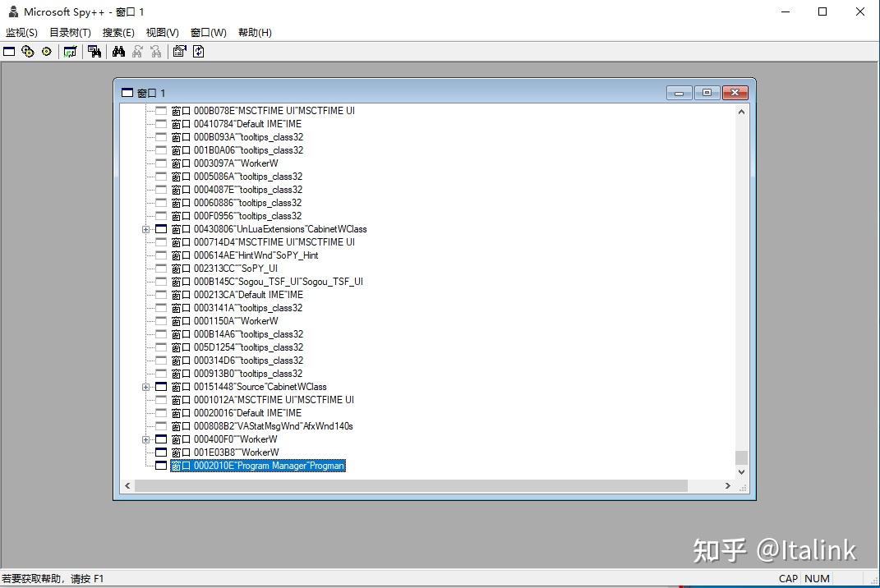Select the Processes view icon

pyautogui.click(x=27, y=51)
